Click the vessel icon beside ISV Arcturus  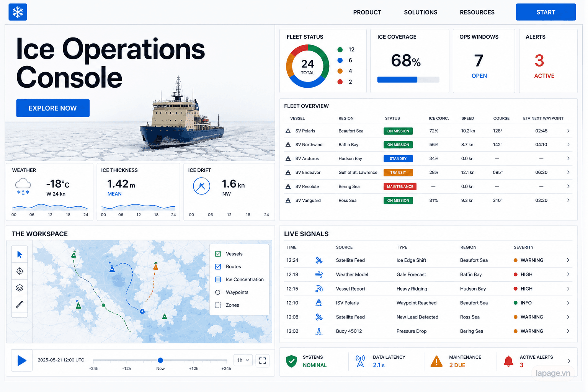288,158
